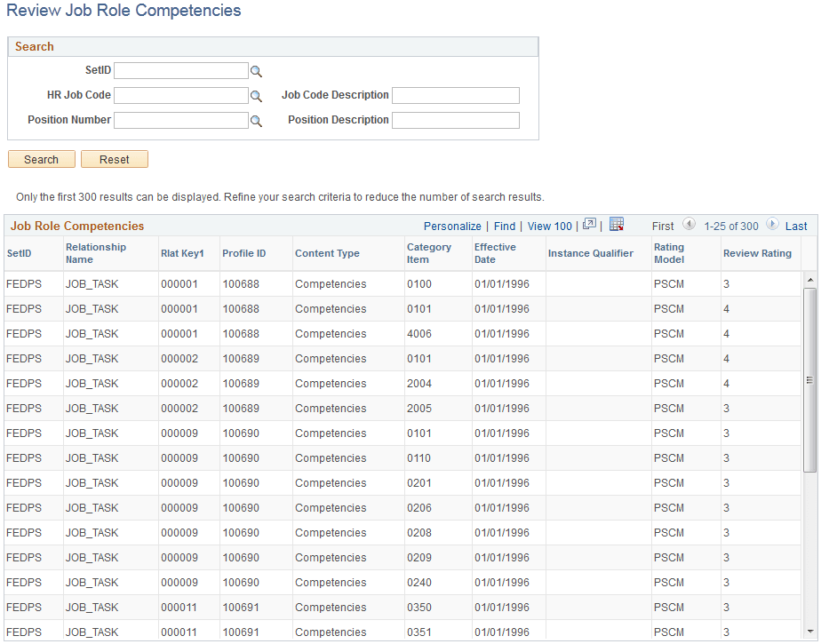The image size is (821, 644).
Task: Click the Find link
Action: coord(504,226)
